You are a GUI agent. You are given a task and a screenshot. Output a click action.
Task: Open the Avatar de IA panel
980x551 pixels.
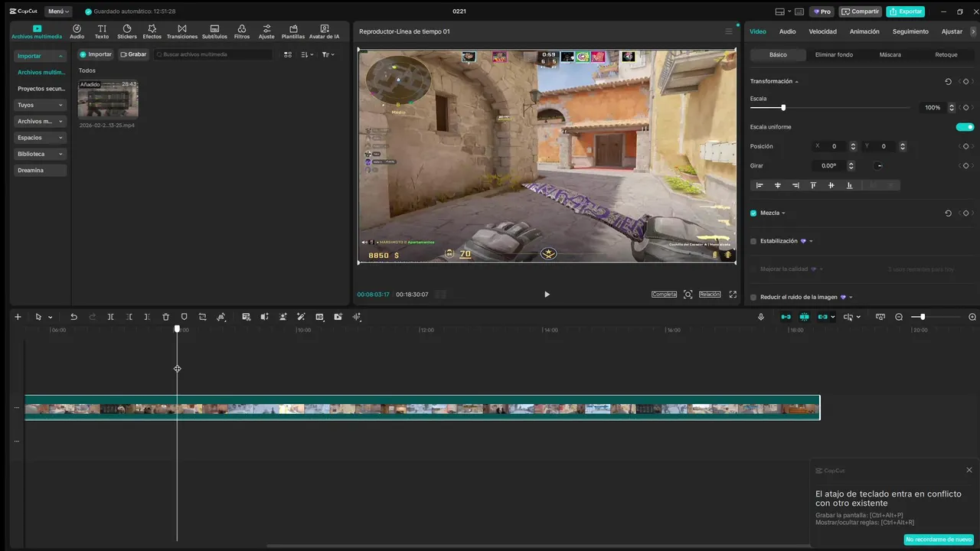(325, 31)
